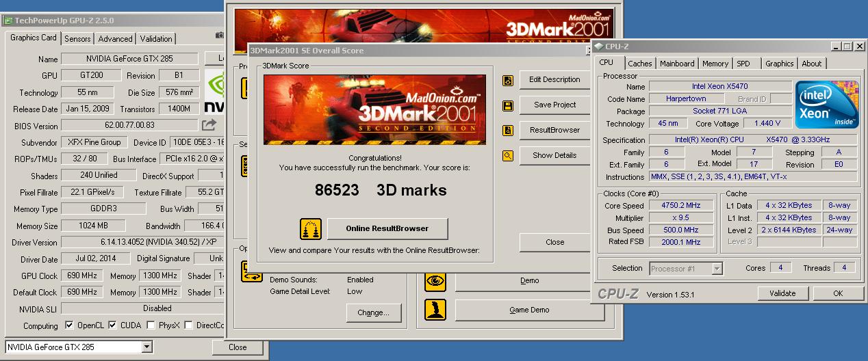Click the Save Project floppy disk icon
Screen dimensions: 868x361
508,105
